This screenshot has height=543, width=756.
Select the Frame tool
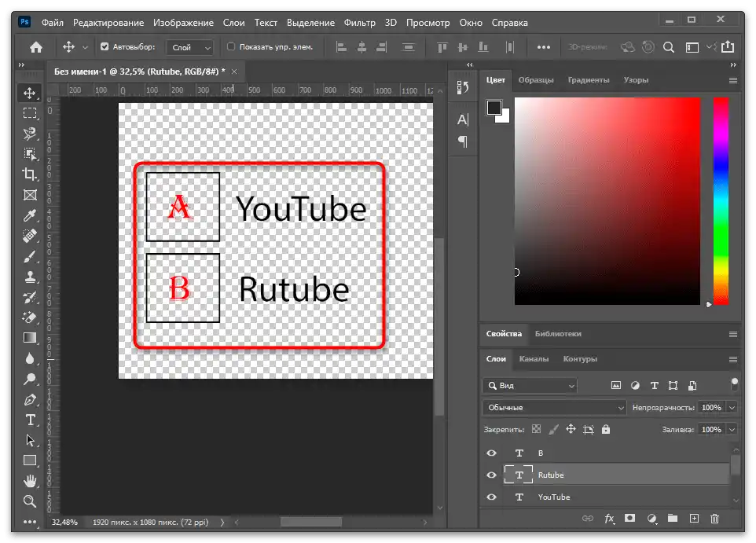coord(30,195)
